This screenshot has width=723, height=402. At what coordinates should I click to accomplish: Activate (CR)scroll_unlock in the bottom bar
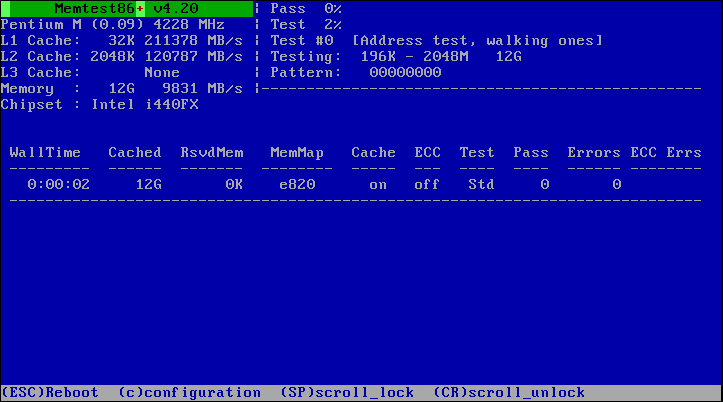click(x=509, y=392)
